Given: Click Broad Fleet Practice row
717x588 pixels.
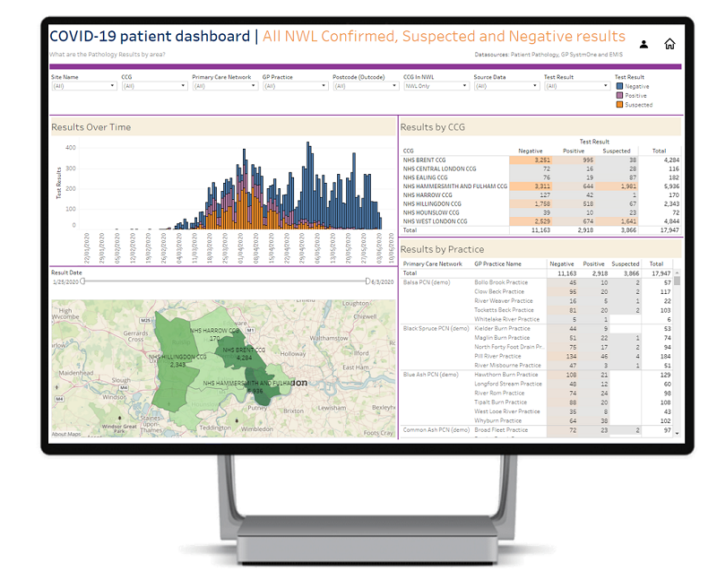Looking at the screenshot, I should 573,430.
